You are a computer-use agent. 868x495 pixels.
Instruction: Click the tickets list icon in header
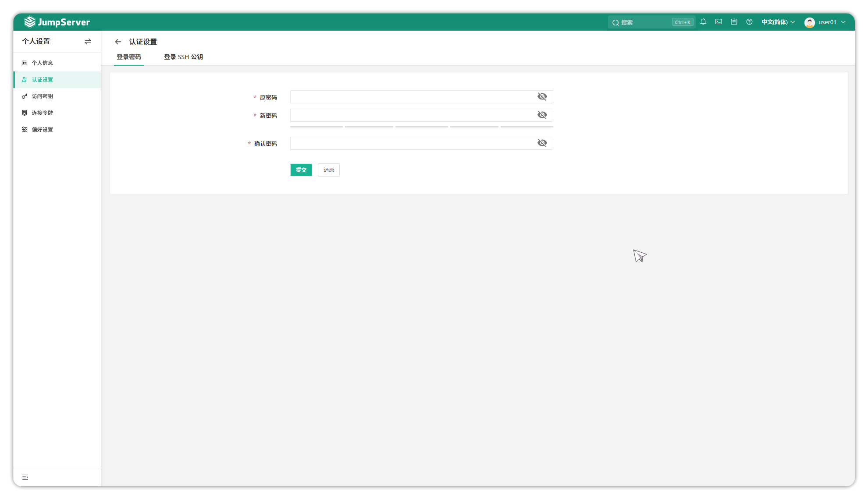coord(734,22)
